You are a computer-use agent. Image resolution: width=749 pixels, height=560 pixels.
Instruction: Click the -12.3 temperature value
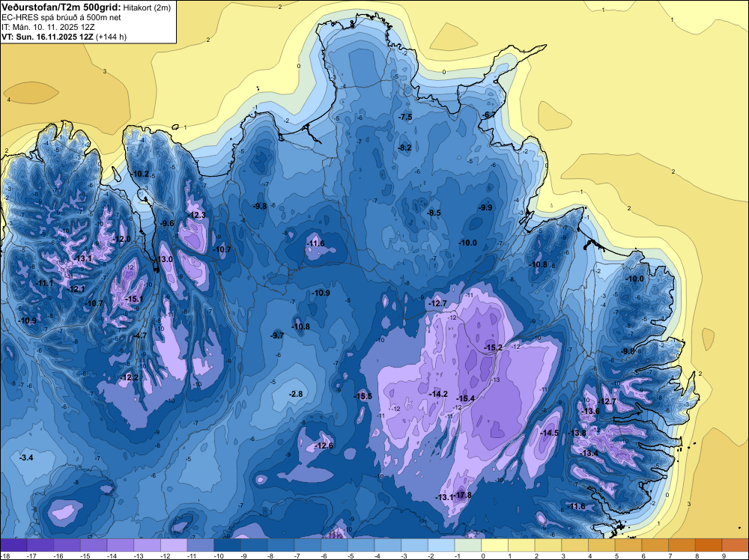coord(196,216)
